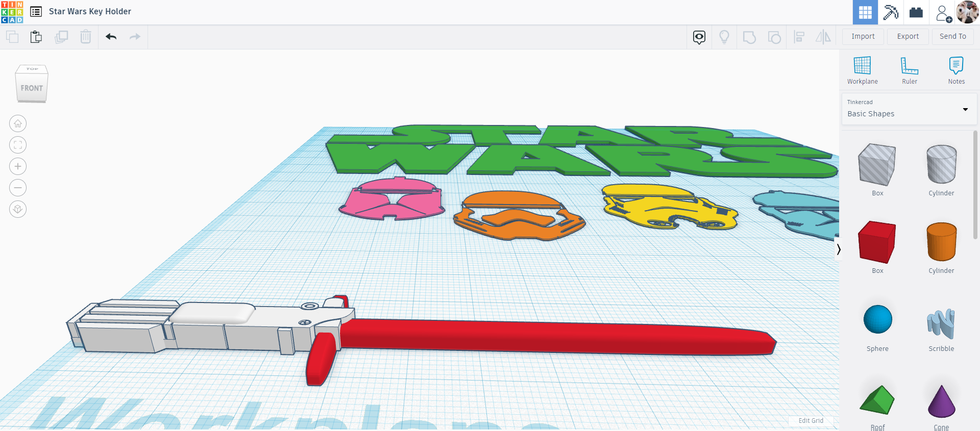
Task: Select the Notes tool
Action: click(x=957, y=70)
